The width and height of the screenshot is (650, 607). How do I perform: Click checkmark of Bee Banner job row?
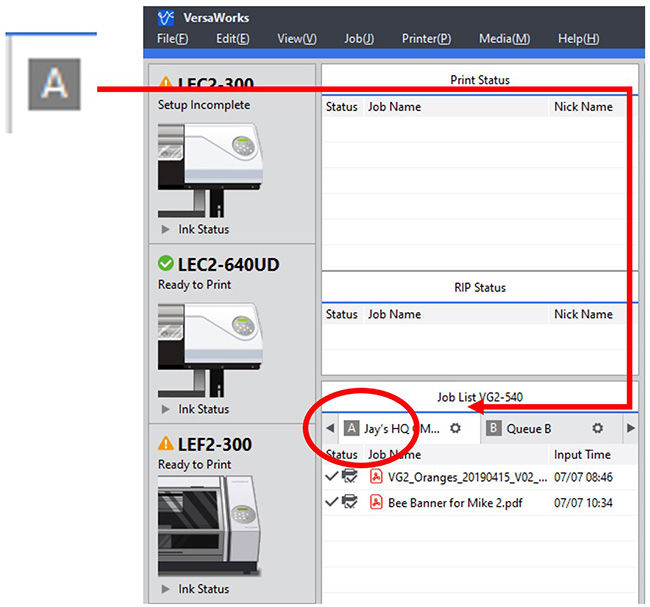pyautogui.click(x=332, y=502)
